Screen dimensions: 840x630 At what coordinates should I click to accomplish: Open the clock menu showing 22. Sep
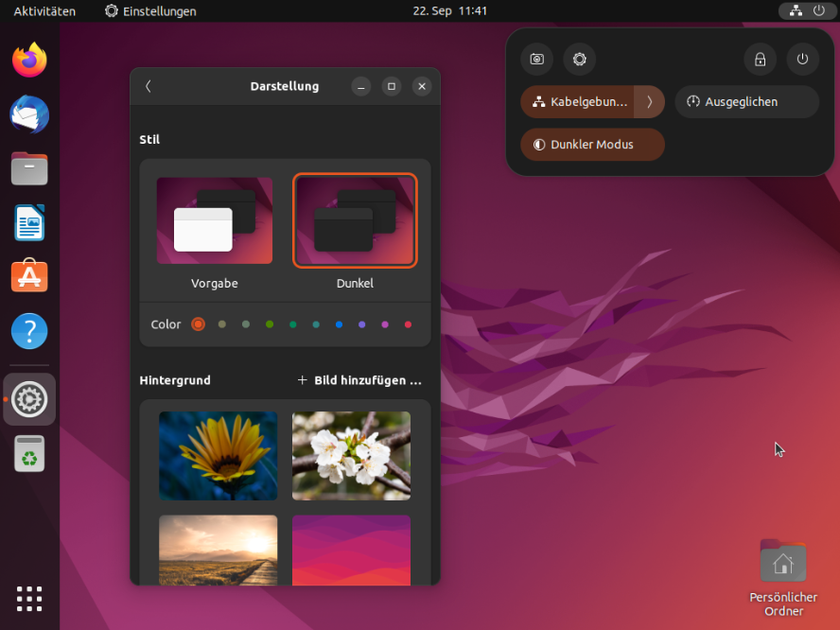449,10
